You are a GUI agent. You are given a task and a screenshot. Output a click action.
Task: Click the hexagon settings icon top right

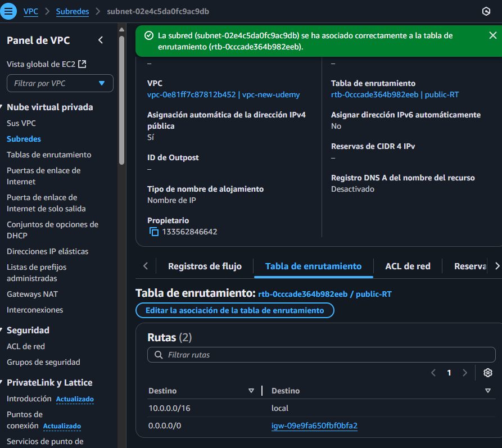click(x=486, y=11)
